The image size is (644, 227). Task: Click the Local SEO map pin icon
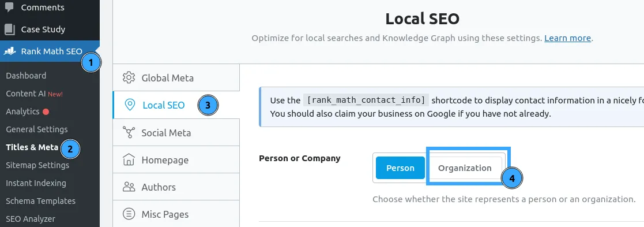point(130,105)
